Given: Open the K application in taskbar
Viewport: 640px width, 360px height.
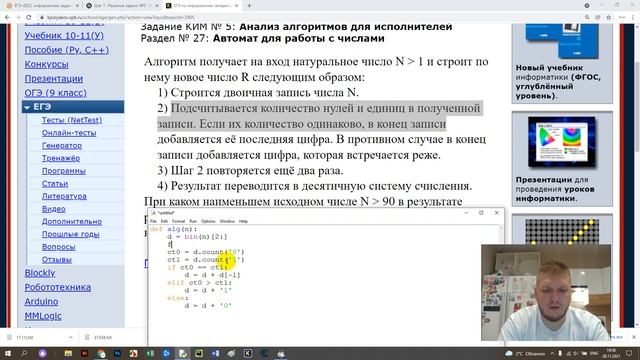Looking at the screenshot, I should coord(248,353).
